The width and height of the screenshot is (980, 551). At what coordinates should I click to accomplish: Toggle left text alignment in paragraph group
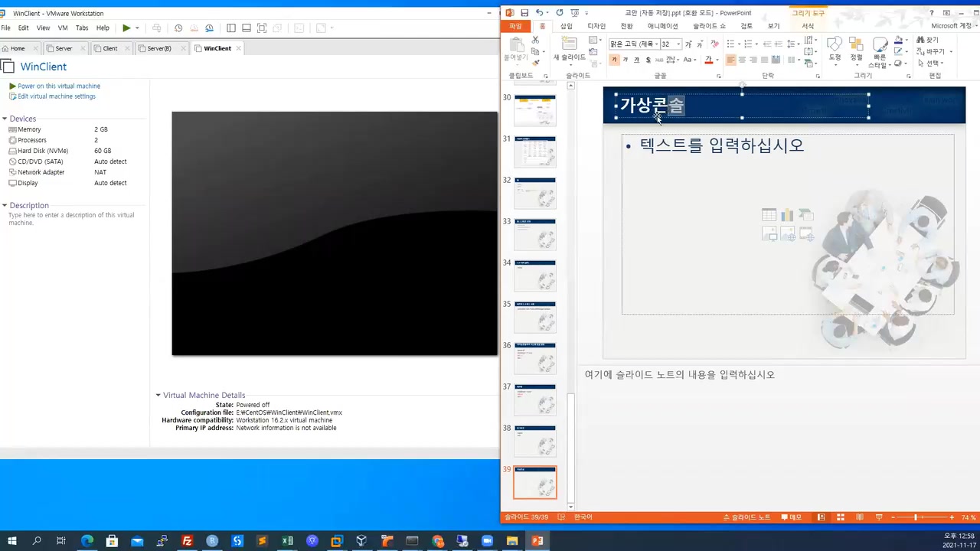730,60
